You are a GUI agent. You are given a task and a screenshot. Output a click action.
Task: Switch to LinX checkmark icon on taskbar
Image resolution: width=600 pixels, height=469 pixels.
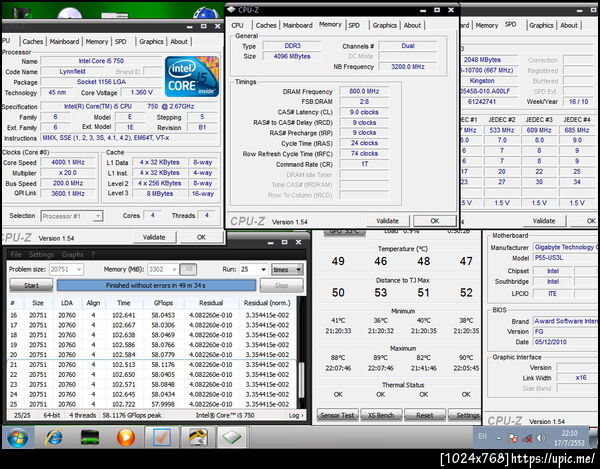point(161,437)
